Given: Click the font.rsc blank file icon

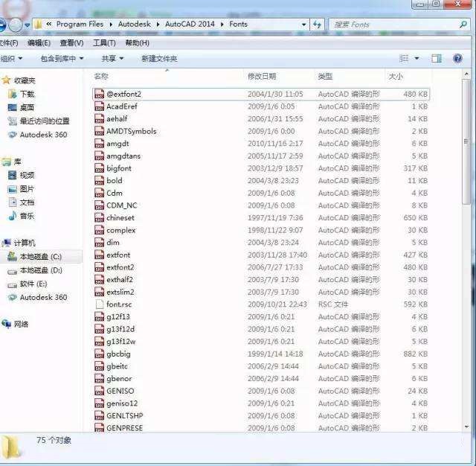Looking at the screenshot, I should (x=99, y=304).
